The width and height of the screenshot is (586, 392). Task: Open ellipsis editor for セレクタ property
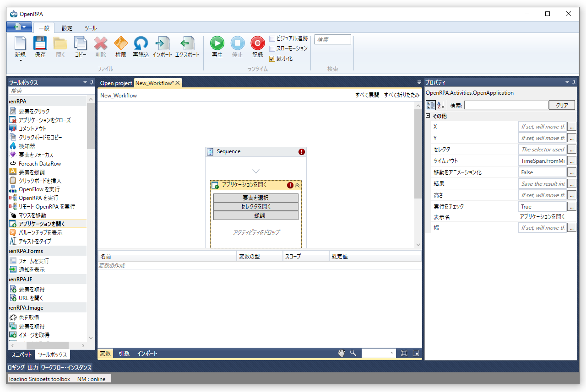(572, 149)
